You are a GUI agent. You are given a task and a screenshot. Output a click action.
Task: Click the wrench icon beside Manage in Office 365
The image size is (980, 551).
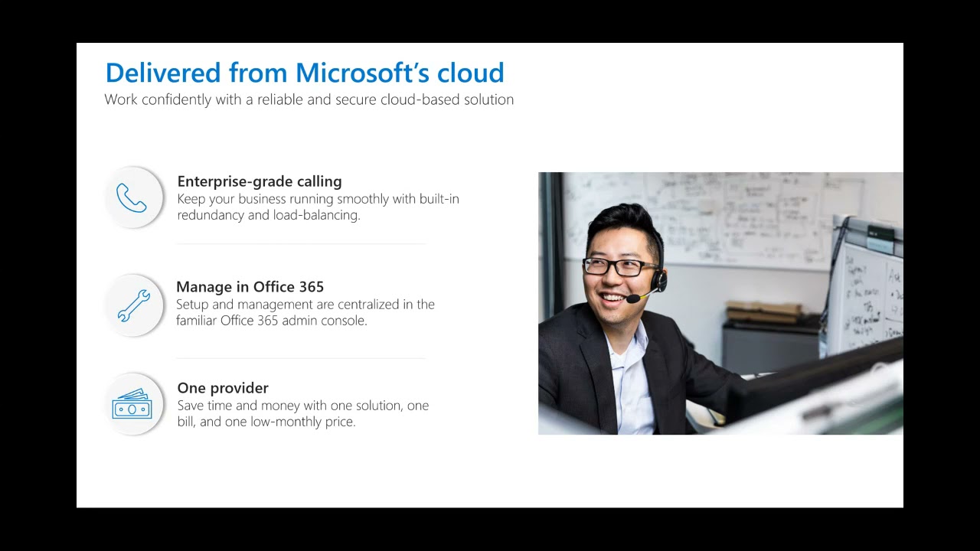133,305
